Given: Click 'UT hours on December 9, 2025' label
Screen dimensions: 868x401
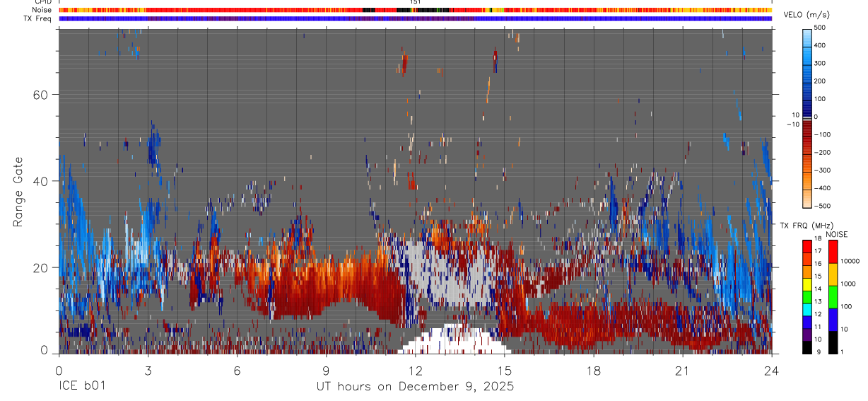Looking at the screenshot, I should pyautogui.click(x=415, y=387).
